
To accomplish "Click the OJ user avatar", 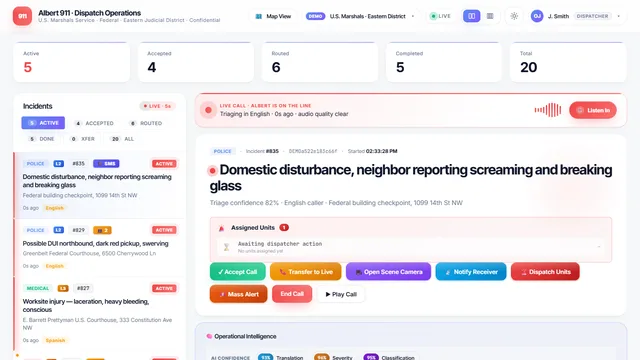I will pyautogui.click(x=537, y=16).
